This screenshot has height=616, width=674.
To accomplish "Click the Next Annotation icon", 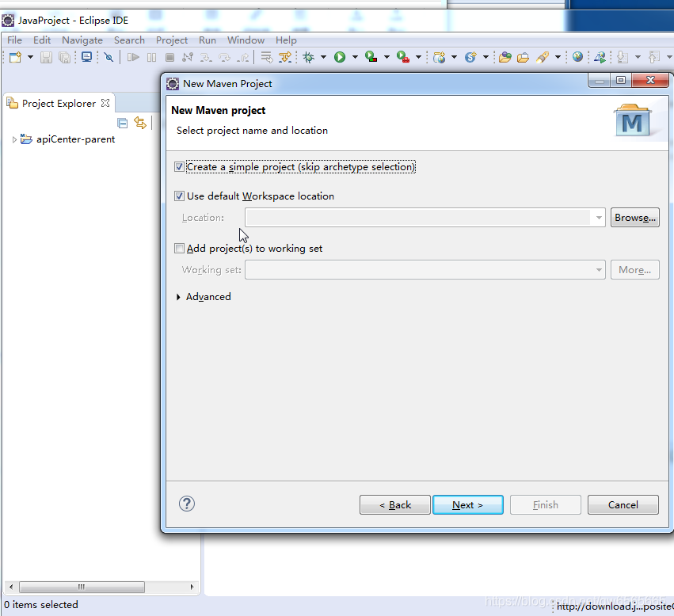I will point(622,57).
